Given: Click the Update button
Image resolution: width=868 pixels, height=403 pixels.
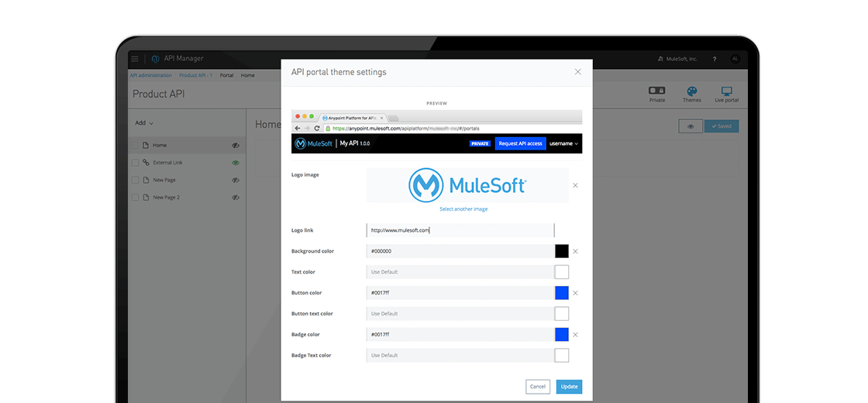Looking at the screenshot, I should coord(569,387).
